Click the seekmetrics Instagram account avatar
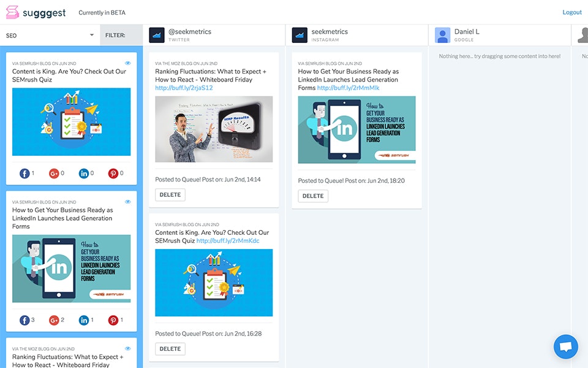This screenshot has width=588, height=368. coord(300,36)
